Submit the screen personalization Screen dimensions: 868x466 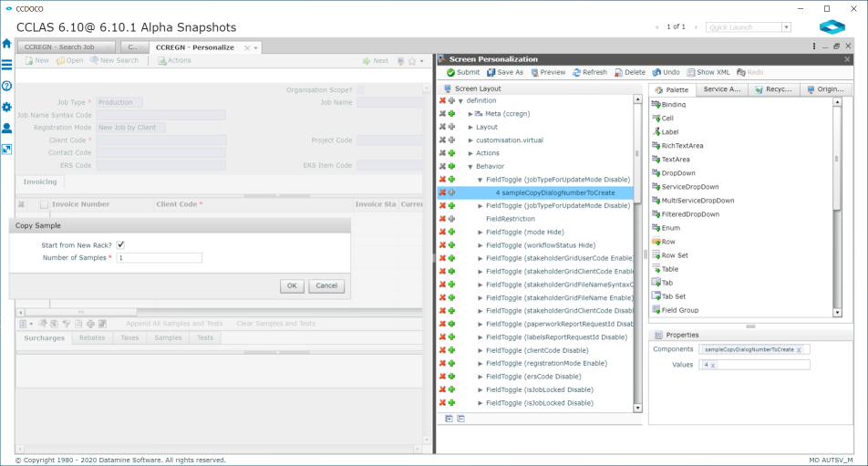[x=463, y=73]
